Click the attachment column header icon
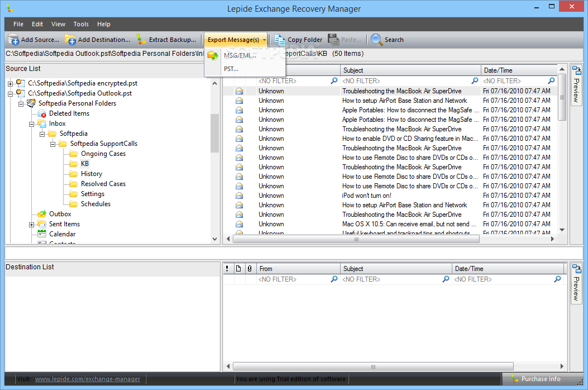 coord(250,268)
